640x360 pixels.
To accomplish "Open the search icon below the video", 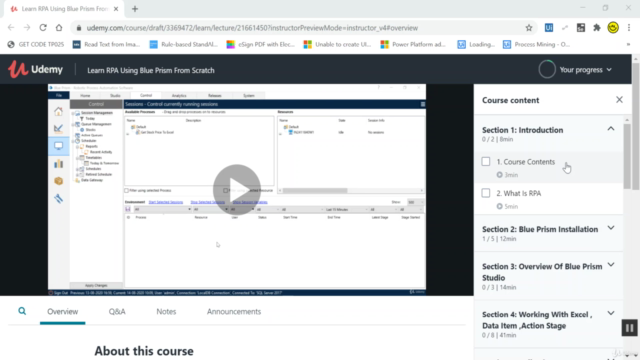I will (22, 311).
